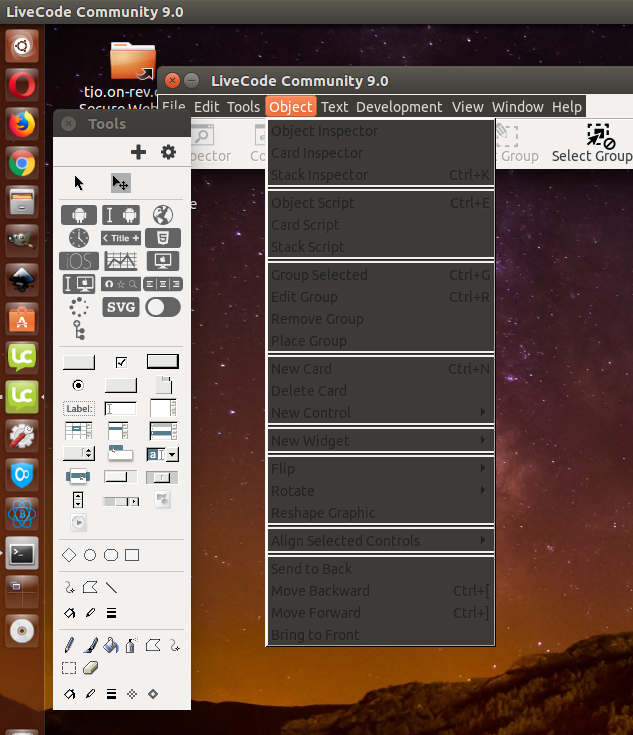Click the switch button widget
The image size is (633, 735).
pos(163,307)
